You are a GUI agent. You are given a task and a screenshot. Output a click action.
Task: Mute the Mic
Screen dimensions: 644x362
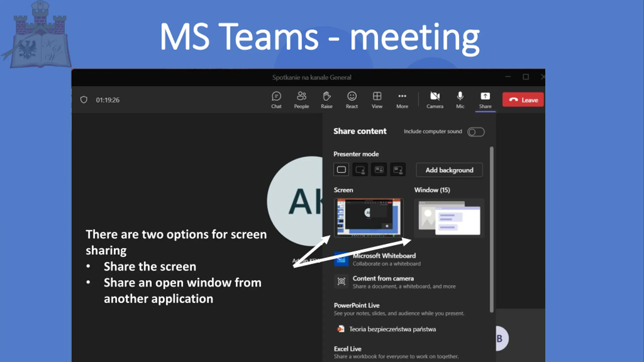460,100
